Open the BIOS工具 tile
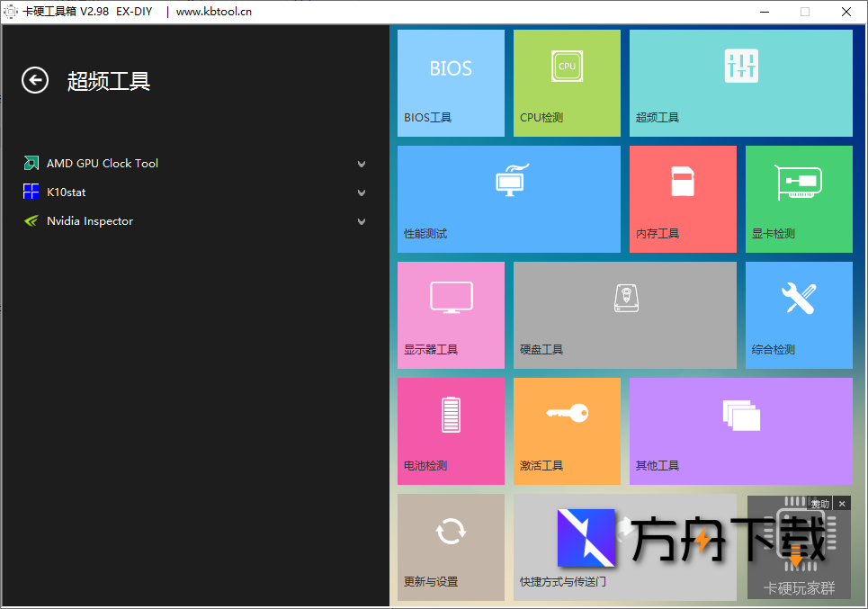The image size is (868, 609). click(x=450, y=83)
